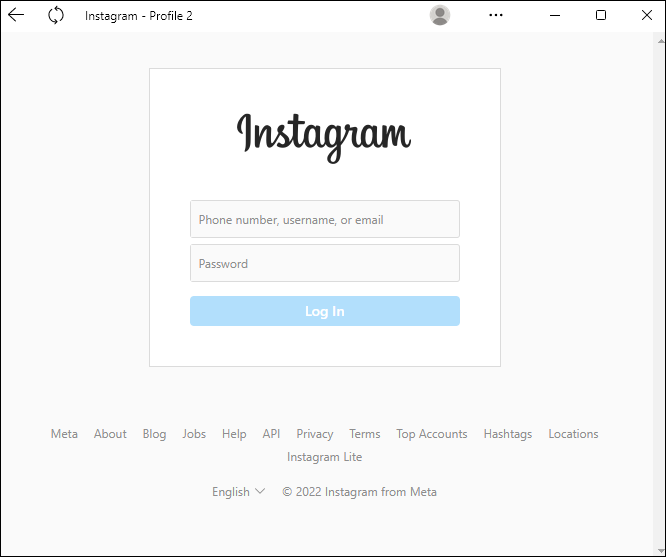Click the Instagram - Profile 2 window title
The width and height of the screenshot is (666, 557).
click(x=138, y=16)
